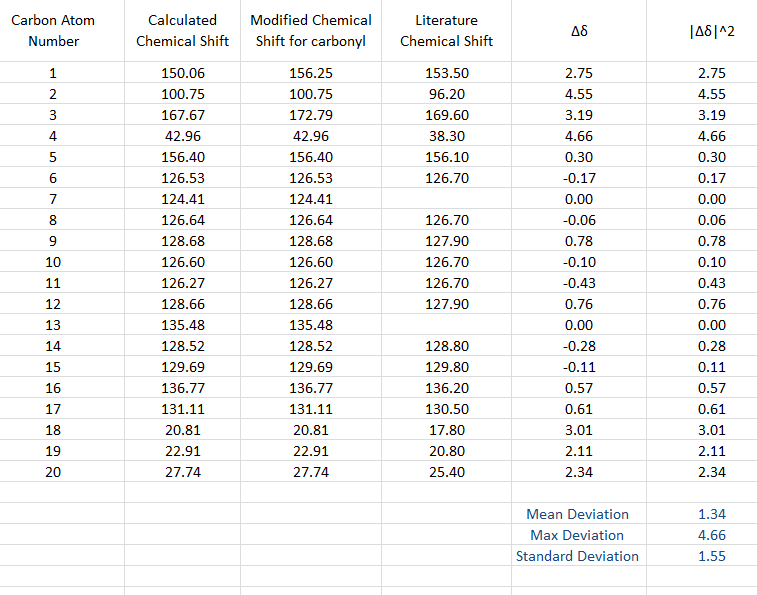Select empty literature cell for carbon 13

pos(446,325)
